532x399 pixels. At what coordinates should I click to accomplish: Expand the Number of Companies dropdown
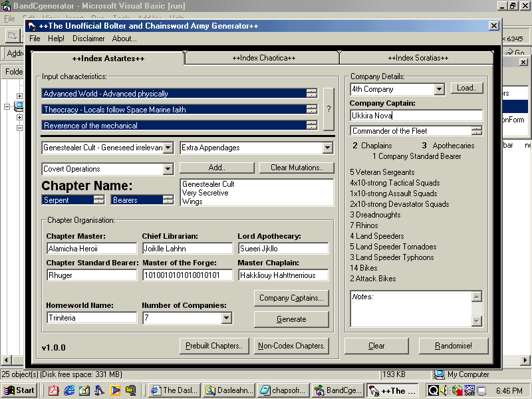[227, 319]
